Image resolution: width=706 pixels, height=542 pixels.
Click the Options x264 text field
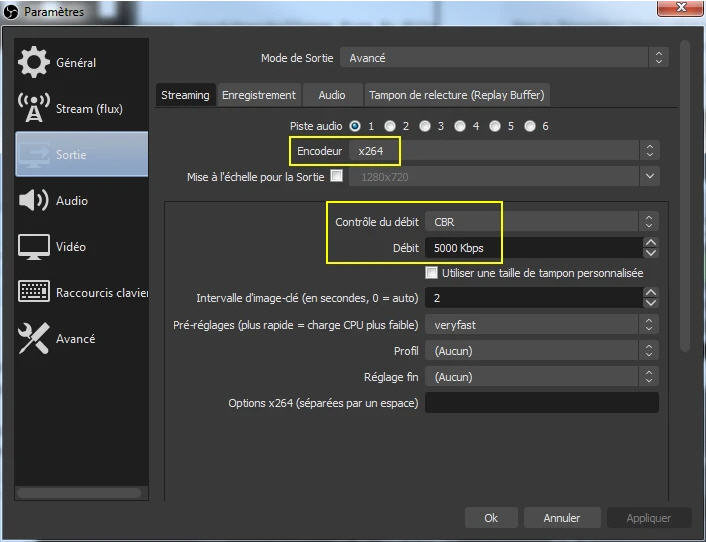[542, 402]
